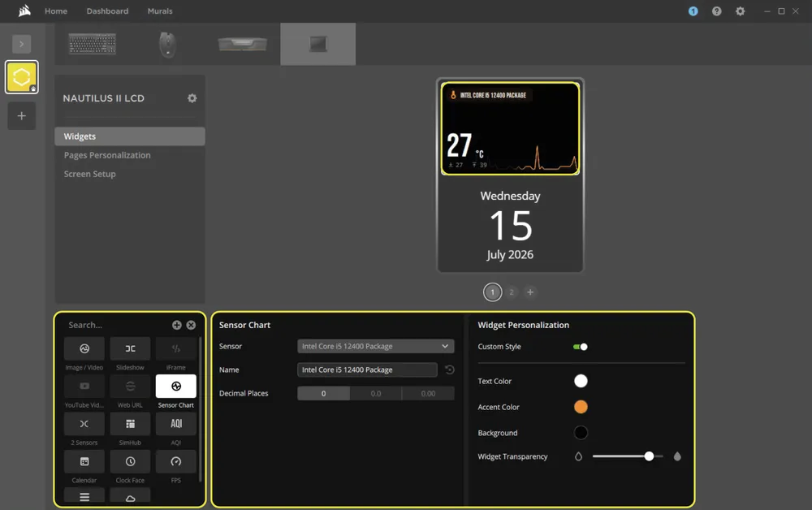The width and height of the screenshot is (812, 510).
Task: Choose the Calendar widget
Action: click(84, 461)
